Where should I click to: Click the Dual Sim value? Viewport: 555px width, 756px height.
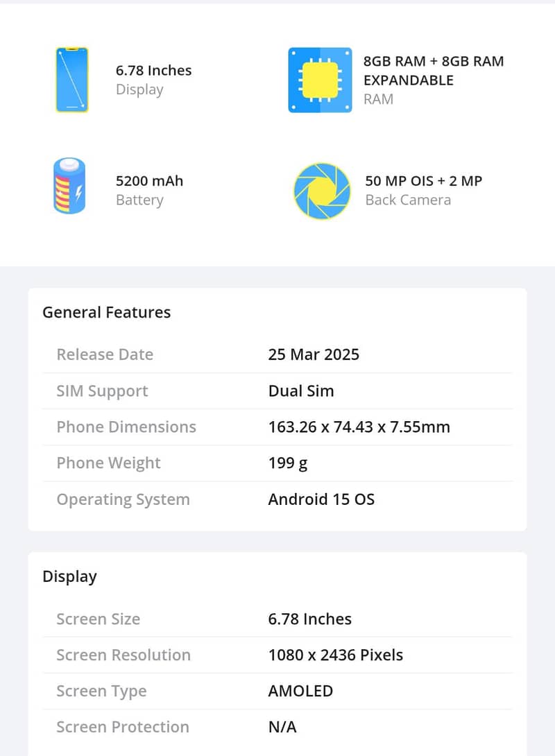(x=301, y=391)
